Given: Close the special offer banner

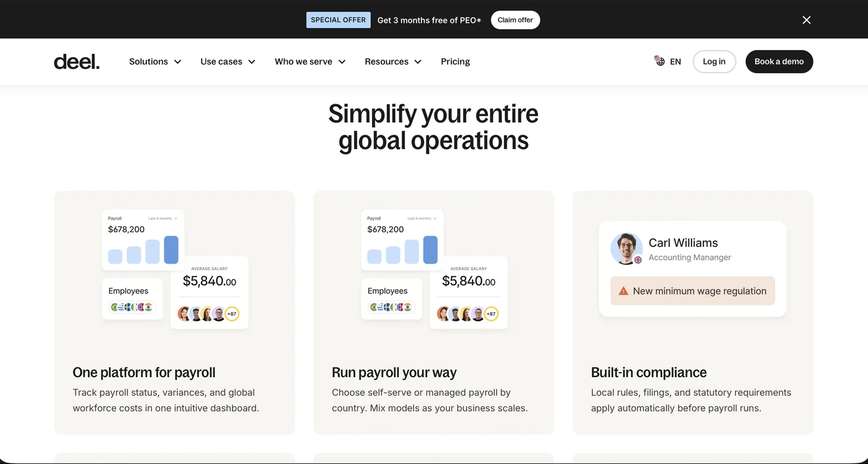Looking at the screenshot, I should tap(807, 20).
